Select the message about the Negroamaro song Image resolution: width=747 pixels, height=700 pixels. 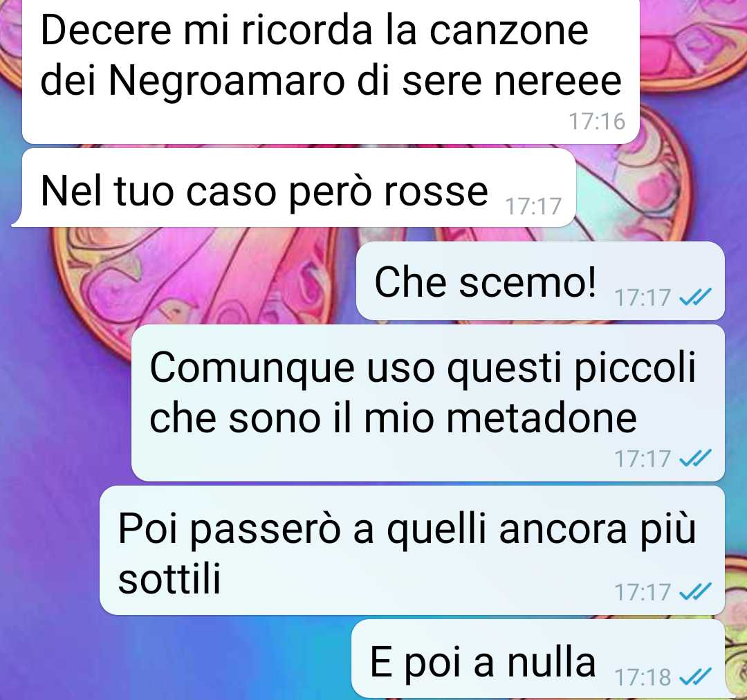331,71
